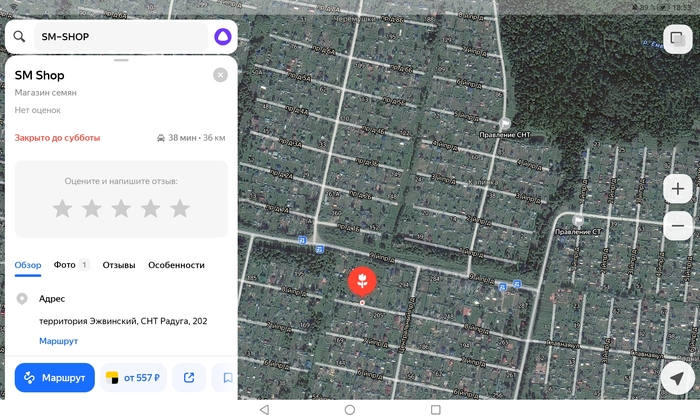Tap the Магазин семян category label
This screenshot has height=420, width=700.
click(46, 93)
